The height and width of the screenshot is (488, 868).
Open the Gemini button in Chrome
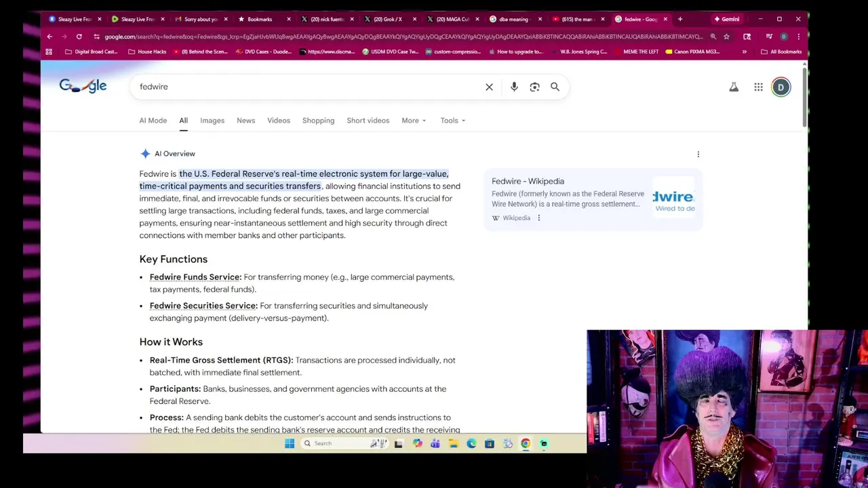pos(726,19)
